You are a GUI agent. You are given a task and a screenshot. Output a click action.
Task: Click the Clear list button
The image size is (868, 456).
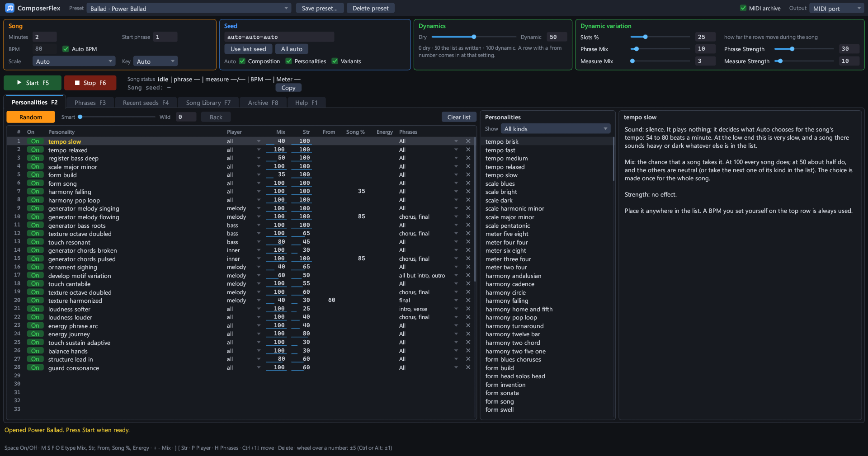tap(459, 117)
